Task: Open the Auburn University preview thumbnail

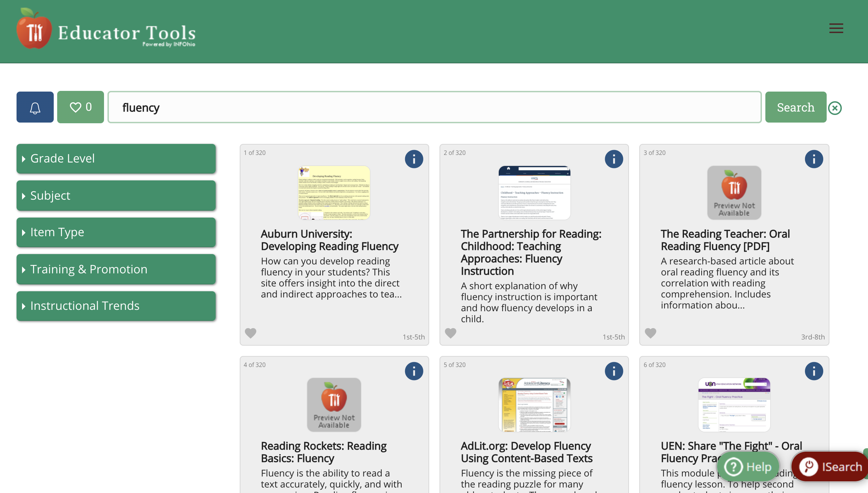Action: [x=334, y=193]
